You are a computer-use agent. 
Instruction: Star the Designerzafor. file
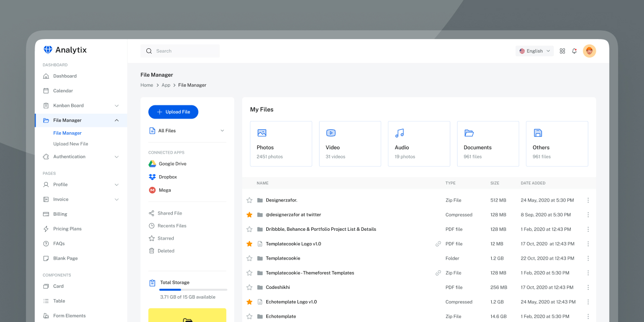[249, 200]
